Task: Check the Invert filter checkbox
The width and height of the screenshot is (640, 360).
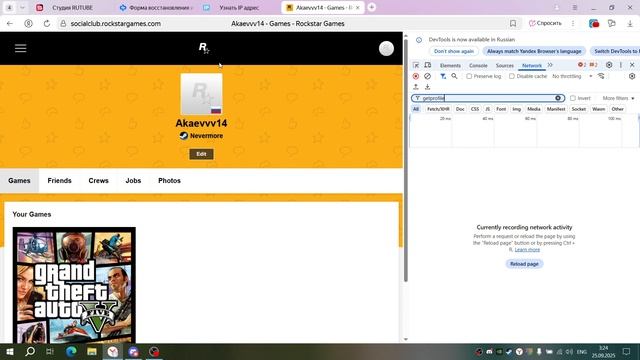Action: point(573,98)
